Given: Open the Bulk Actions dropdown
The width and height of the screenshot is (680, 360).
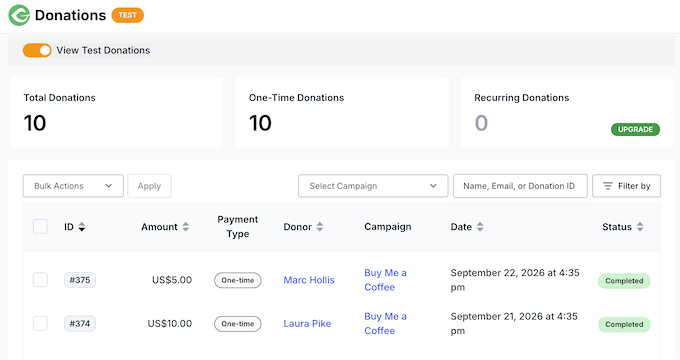Looking at the screenshot, I should coord(73,186).
